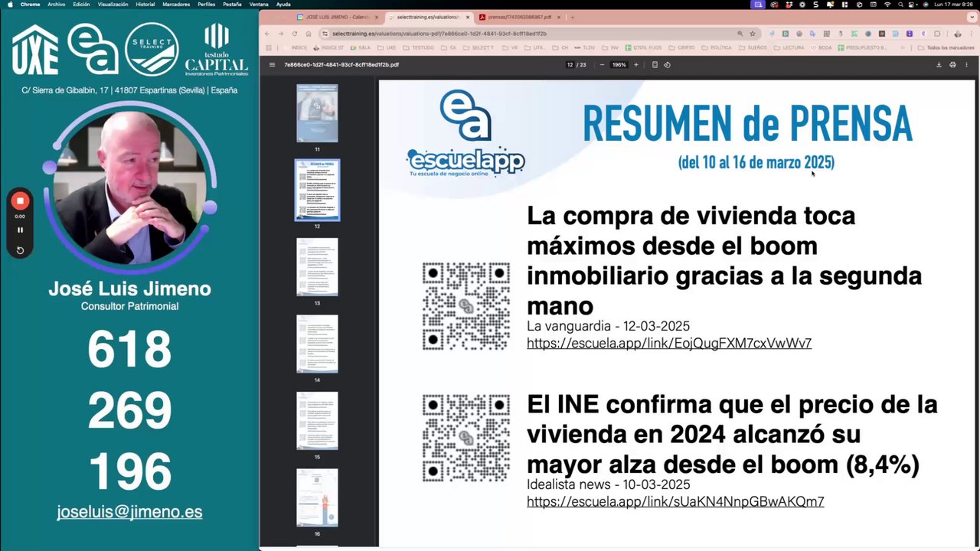980x551 pixels.
Task: Open the PRESUPUESTO B... bookmark
Action: pos(862,47)
